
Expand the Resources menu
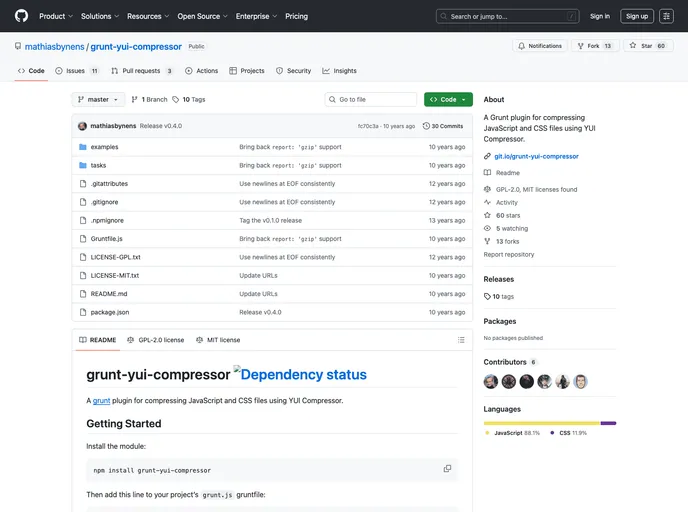pos(148,16)
